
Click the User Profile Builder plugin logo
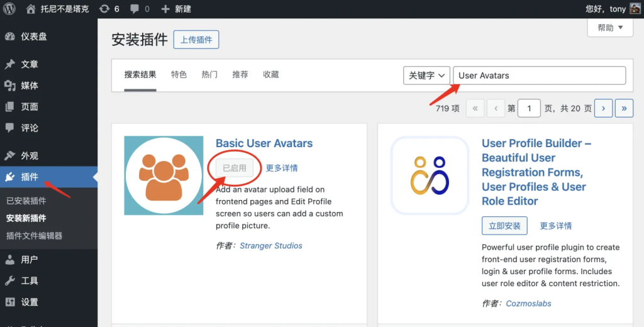pyautogui.click(x=430, y=175)
